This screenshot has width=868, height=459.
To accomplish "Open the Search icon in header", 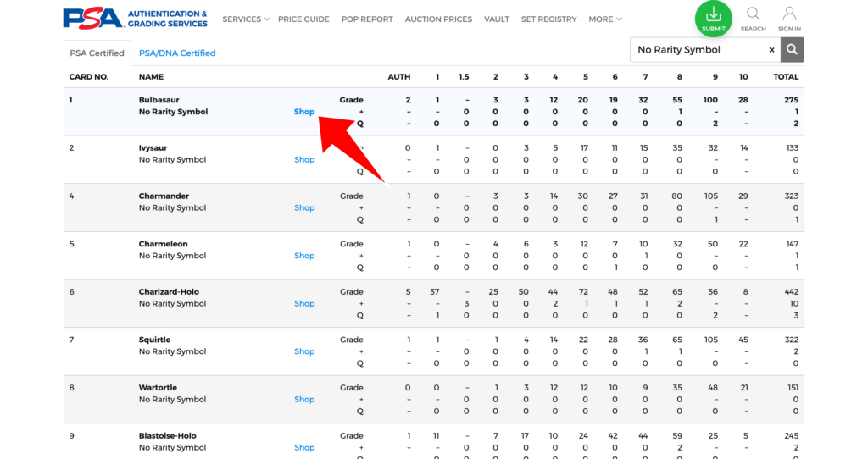I will tap(753, 19).
